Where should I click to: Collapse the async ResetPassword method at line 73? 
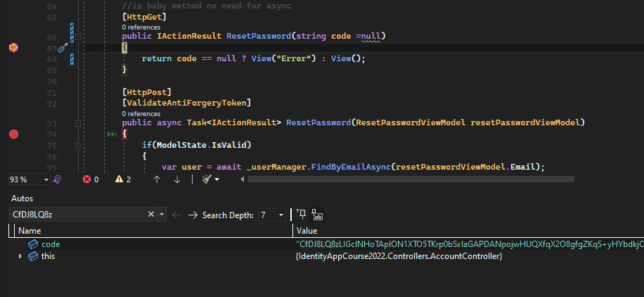click(x=78, y=123)
